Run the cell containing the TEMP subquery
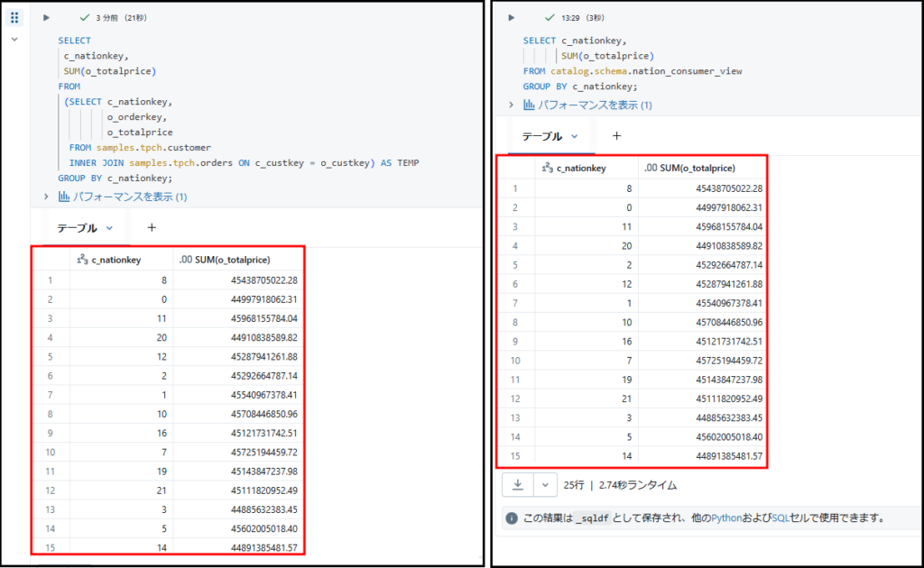The width and height of the screenshot is (924, 568). (46, 17)
